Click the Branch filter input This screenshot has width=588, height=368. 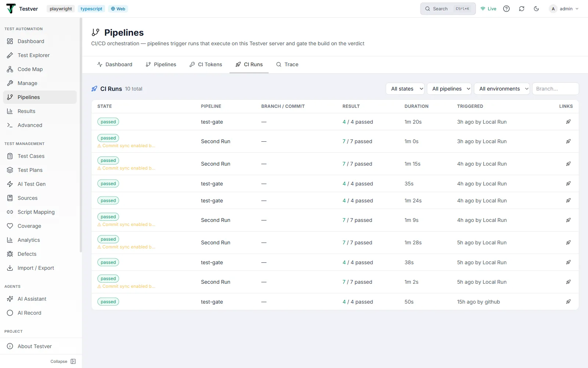click(x=555, y=89)
